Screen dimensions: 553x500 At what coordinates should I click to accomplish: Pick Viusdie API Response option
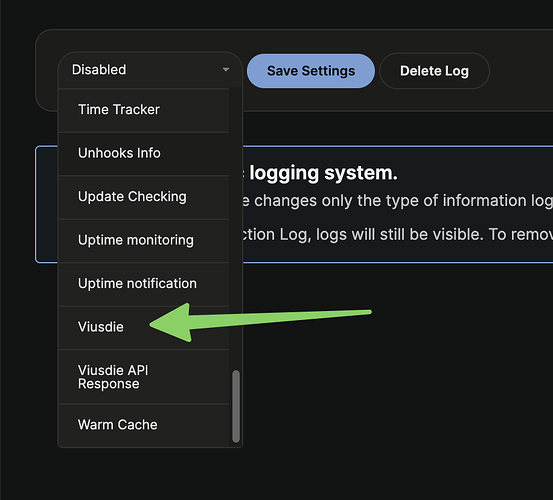point(144,377)
